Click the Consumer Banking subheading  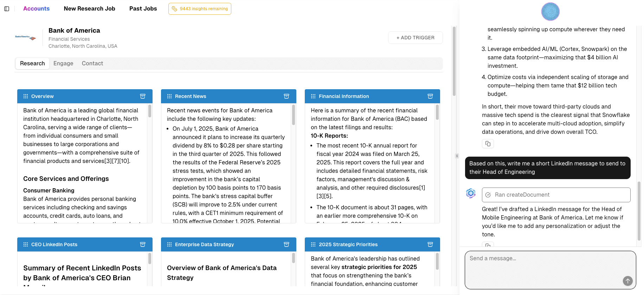pyautogui.click(x=49, y=190)
